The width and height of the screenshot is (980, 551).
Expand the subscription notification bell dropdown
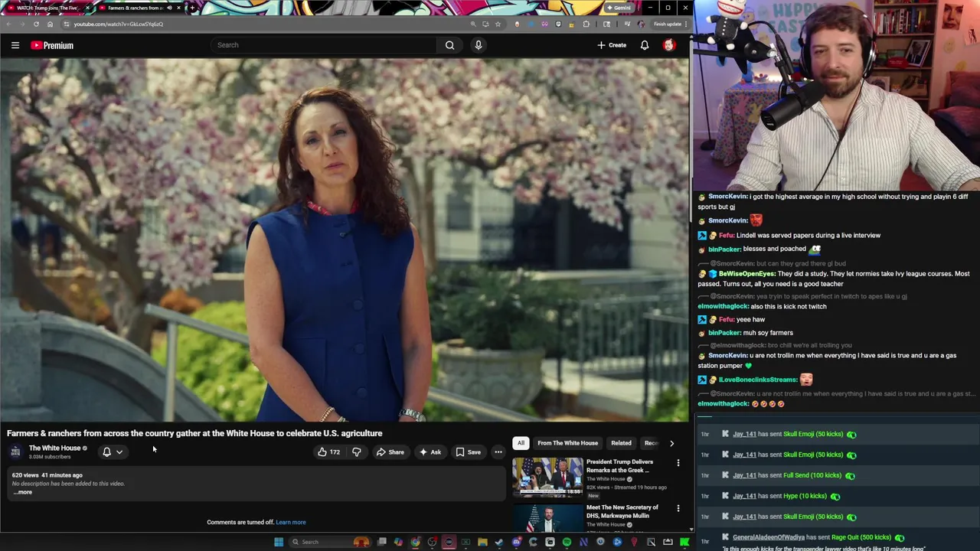113,452
